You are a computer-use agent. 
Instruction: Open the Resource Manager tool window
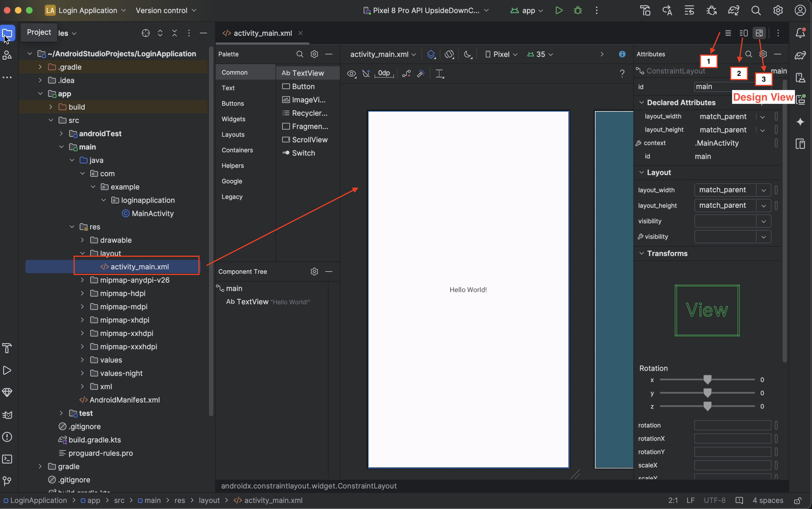coord(7,55)
